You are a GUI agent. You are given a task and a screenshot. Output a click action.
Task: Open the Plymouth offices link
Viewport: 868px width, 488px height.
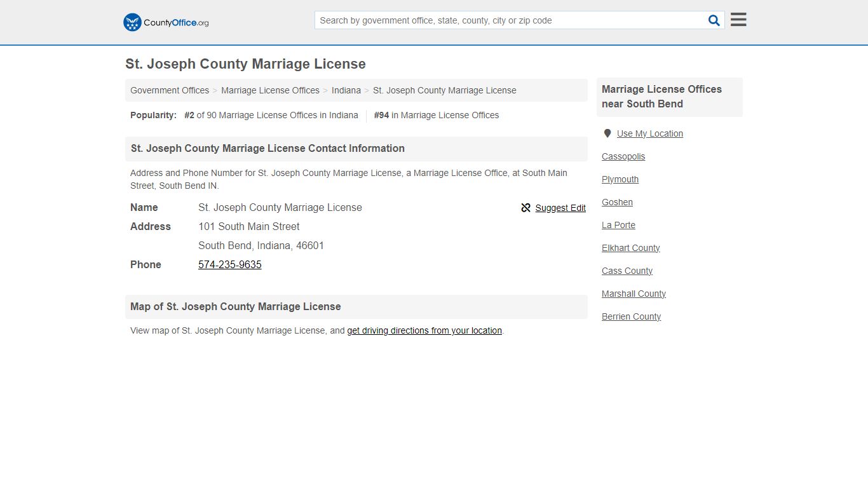click(620, 179)
